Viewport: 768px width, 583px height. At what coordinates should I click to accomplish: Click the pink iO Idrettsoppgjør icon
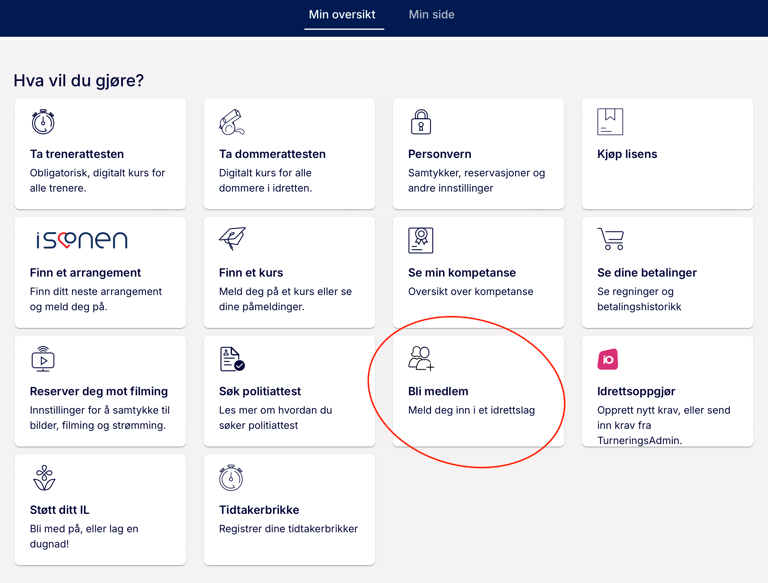click(608, 360)
